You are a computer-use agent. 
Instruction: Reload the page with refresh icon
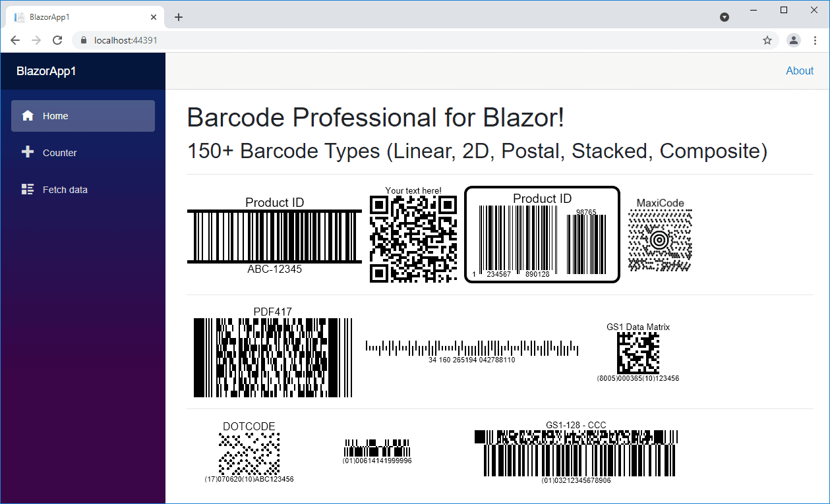(x=57, y=40)
